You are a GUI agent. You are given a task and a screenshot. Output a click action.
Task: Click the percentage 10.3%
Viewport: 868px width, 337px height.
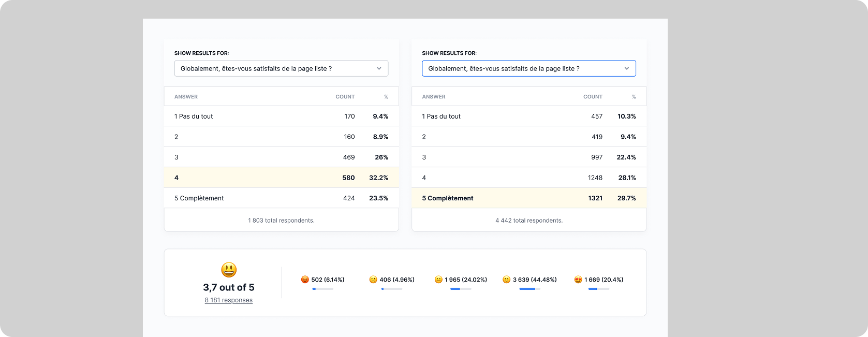tap(626, 116)
